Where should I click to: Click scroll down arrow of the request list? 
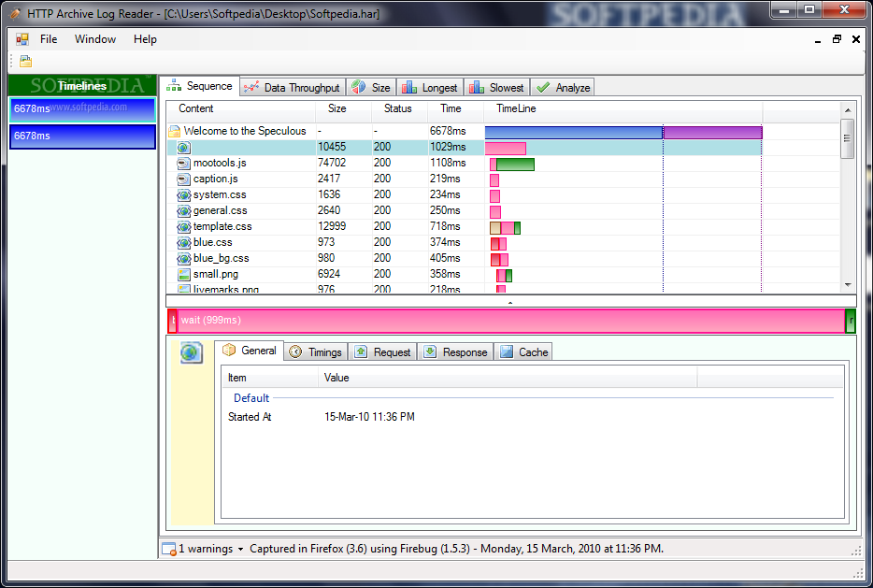[848, 284]
